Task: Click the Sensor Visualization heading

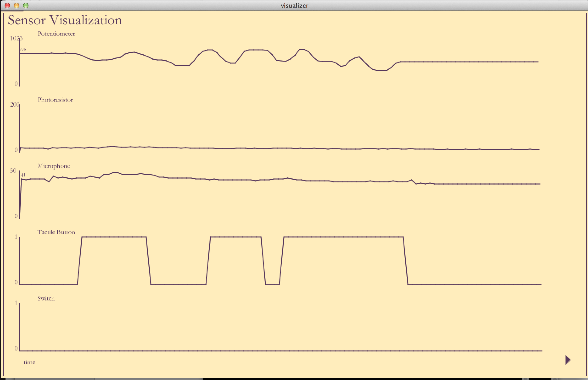Action: click(65, 20)
